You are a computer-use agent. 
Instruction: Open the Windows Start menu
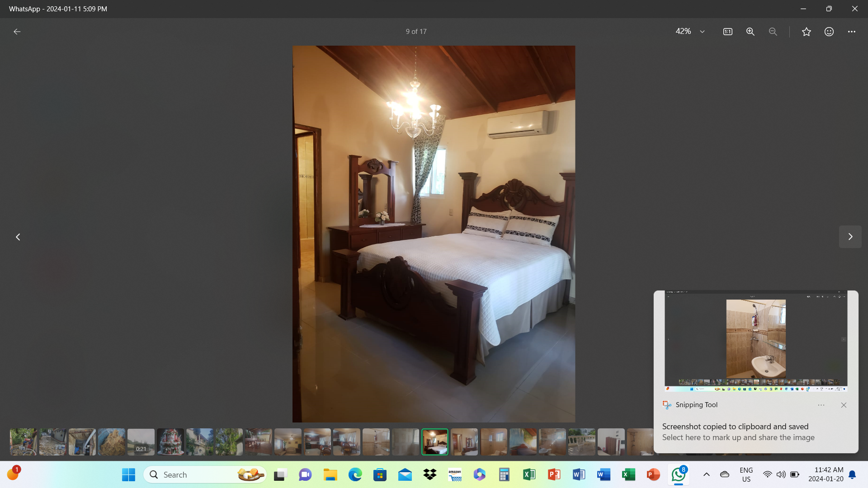tap(129, 475)
